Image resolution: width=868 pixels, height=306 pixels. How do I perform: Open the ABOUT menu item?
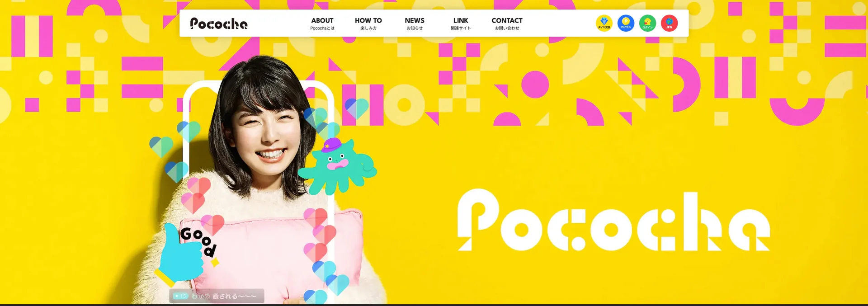322,24
